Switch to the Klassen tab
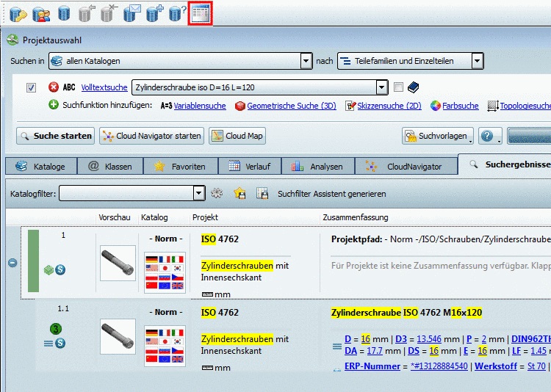 (x=110, y=166)
